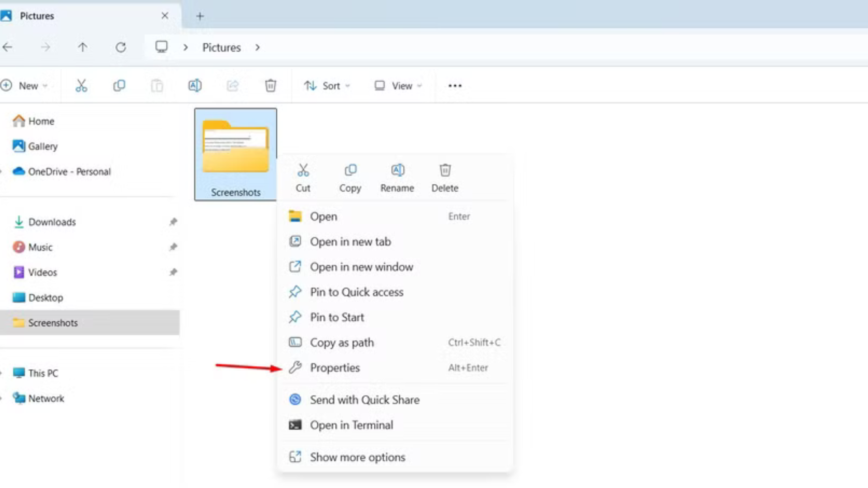Viewport: 868px width, 488px height.
Task: Select Properties from the context menu
Action: (x=335, y=368)
